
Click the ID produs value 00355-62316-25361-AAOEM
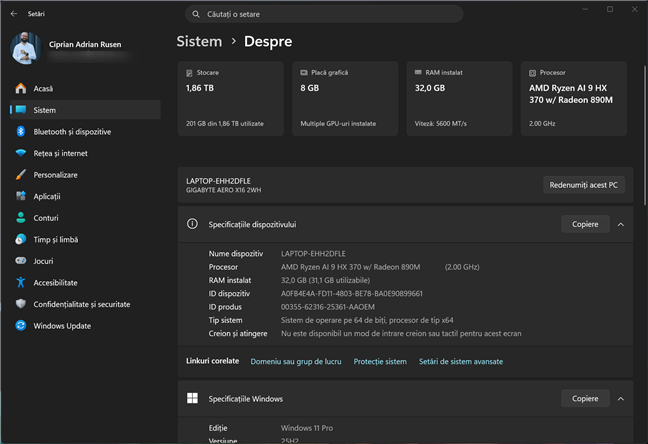[x=328, y=307]
